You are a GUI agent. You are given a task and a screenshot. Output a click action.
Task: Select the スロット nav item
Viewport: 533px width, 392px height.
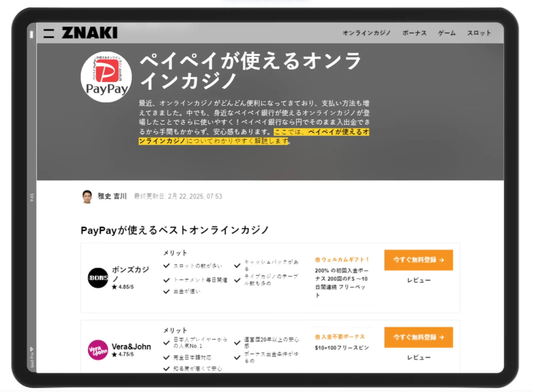pyautogui.click(x=479, y=33)
